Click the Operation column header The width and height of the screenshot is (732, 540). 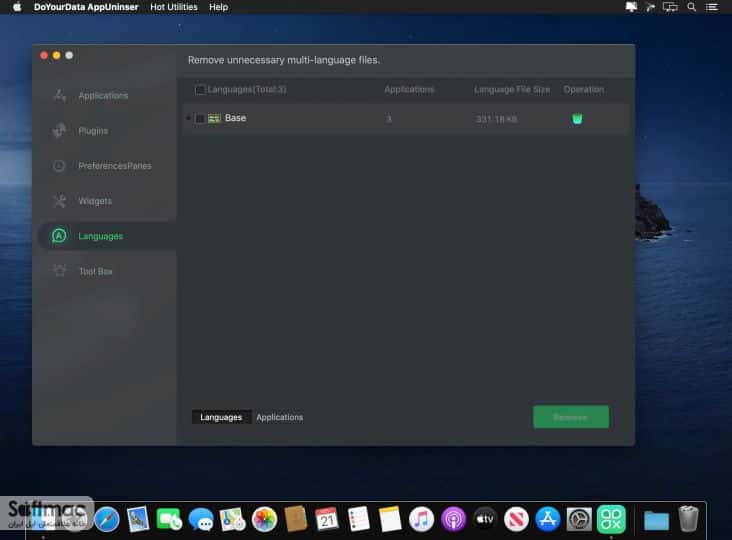[584, 89]
